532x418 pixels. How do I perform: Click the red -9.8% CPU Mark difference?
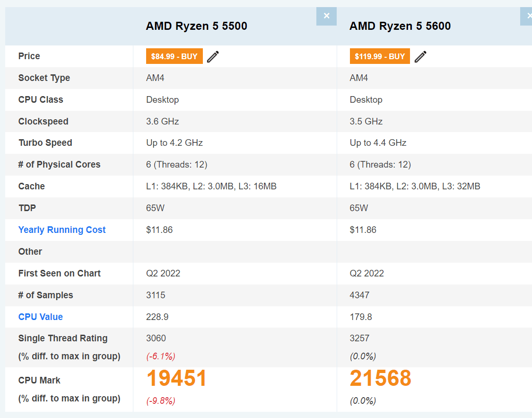pos(161,401)
